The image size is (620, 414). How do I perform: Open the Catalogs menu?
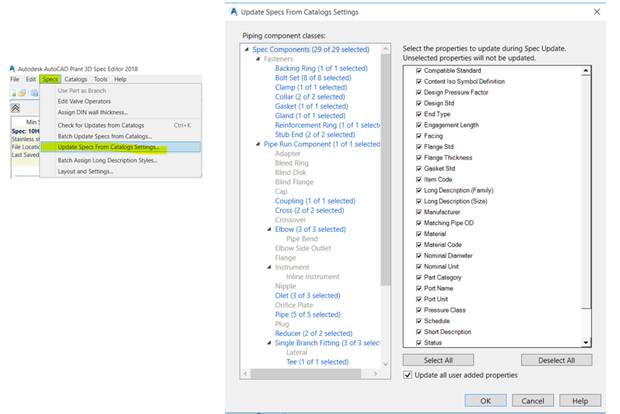tap(76, 78)
